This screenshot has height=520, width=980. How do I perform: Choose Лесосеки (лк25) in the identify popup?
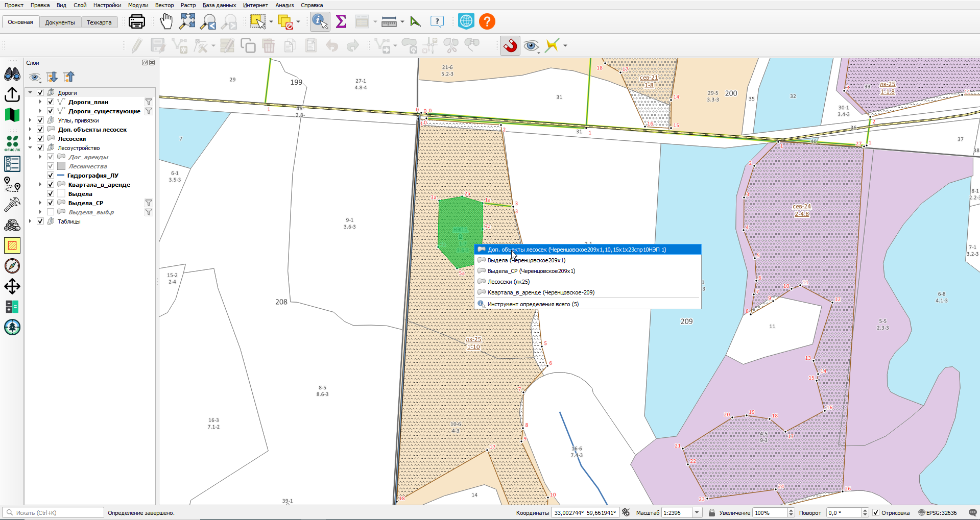(587, 282)
